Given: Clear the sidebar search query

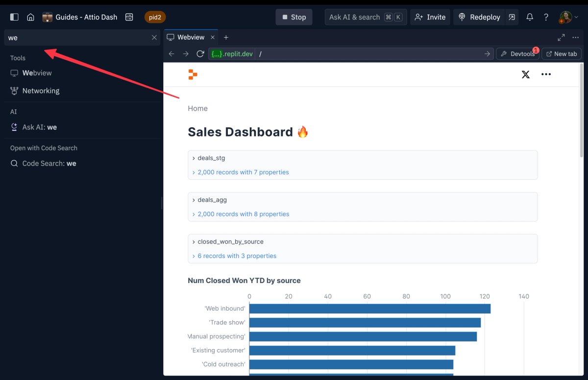Looking at the screenshot, I should click(154, 37).
